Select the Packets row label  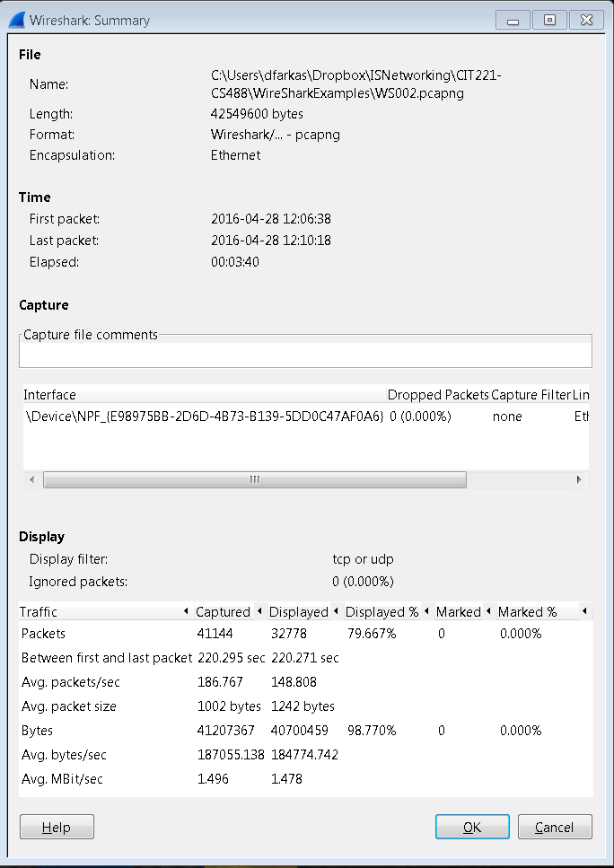tap(43, 634)
